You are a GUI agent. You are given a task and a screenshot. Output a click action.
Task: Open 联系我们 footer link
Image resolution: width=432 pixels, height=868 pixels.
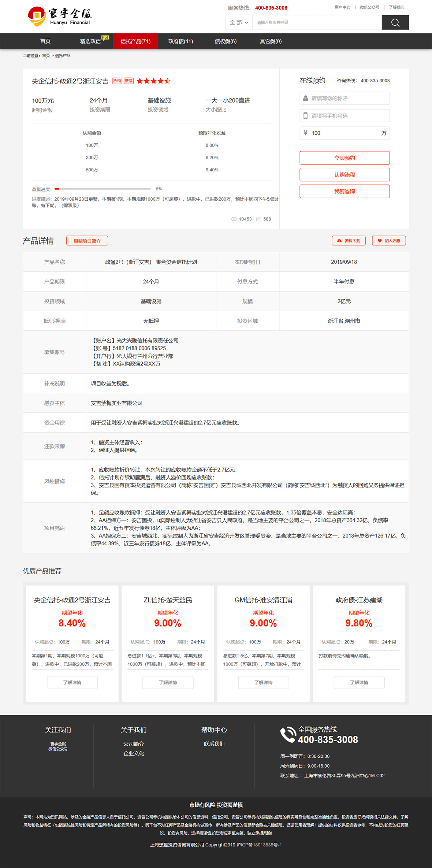click(x=214, y=744)
